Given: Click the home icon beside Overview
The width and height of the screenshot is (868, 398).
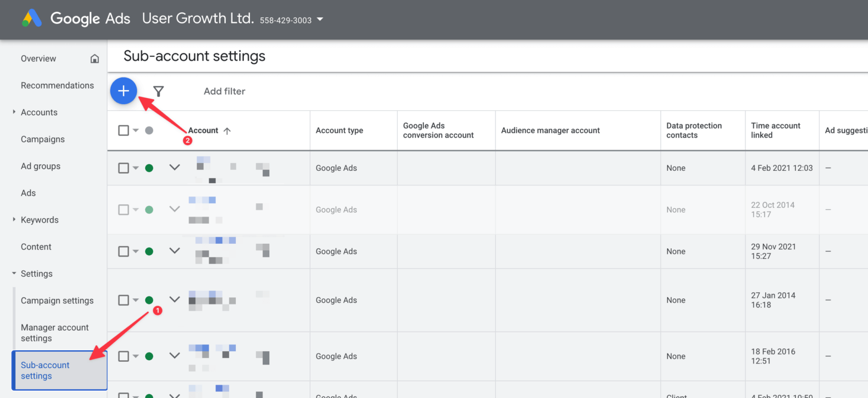Looking at the screenshot, I should (95, 59).
